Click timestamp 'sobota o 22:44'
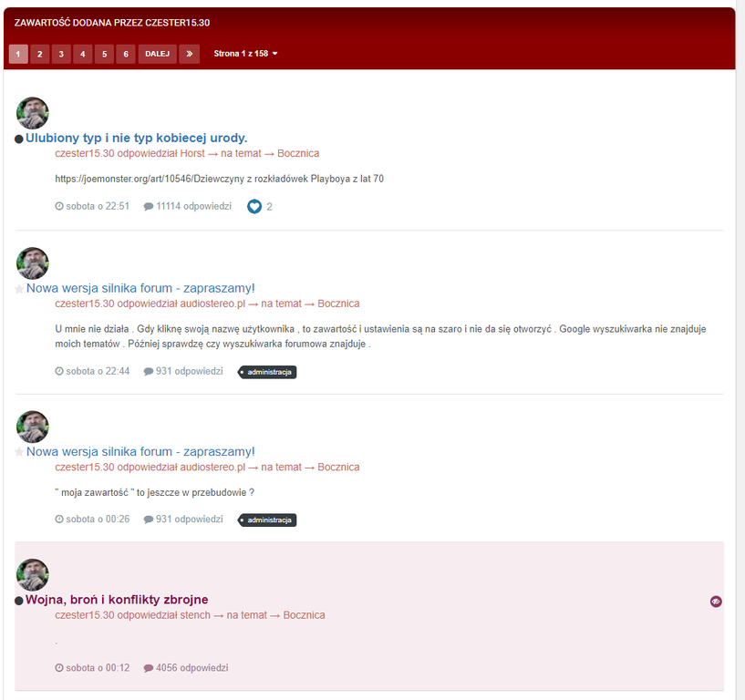This screenshot has width=745, height=700. (98, 371)
